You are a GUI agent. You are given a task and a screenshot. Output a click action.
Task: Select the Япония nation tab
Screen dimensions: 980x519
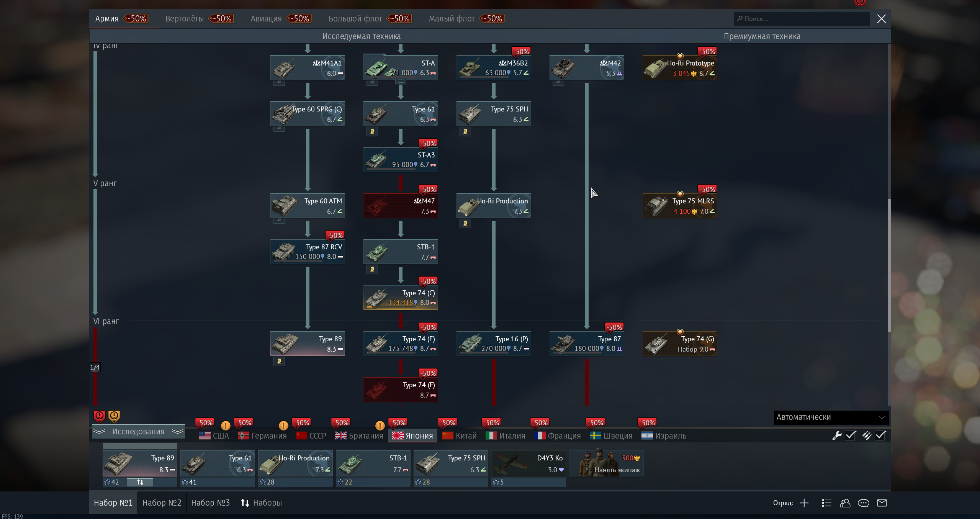coord(412,436)
